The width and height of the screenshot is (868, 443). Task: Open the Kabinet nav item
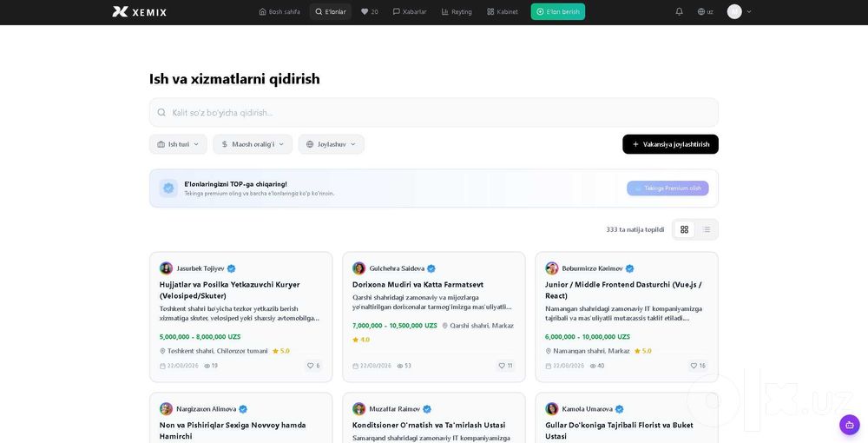503,11
